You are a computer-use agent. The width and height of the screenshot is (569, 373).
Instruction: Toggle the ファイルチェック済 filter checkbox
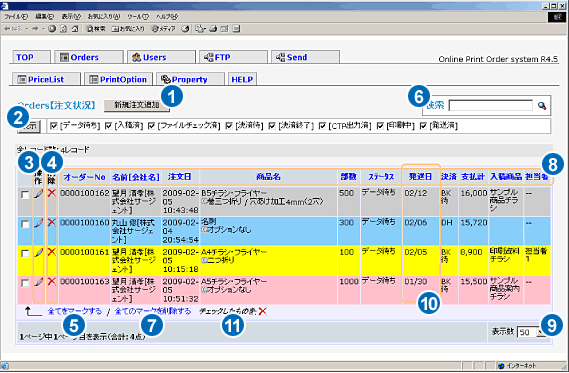pyautogui.click(x=152, y=126)
